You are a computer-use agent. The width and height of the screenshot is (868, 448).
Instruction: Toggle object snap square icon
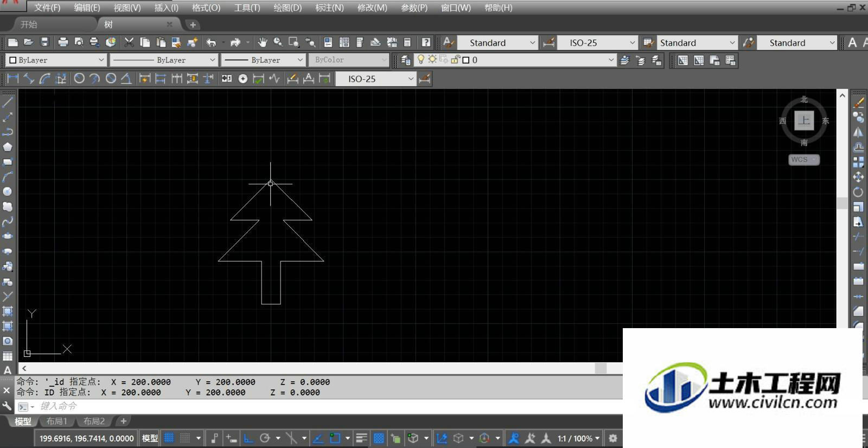click(x=335, y=438)
